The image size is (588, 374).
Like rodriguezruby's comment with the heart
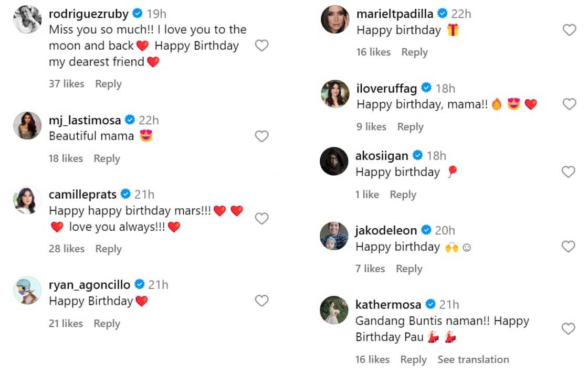coord(261,46)
